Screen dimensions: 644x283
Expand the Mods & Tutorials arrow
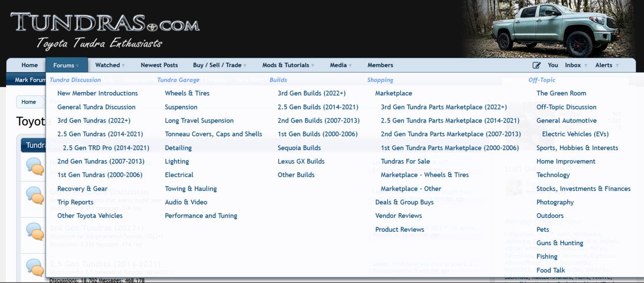point(312,65)
